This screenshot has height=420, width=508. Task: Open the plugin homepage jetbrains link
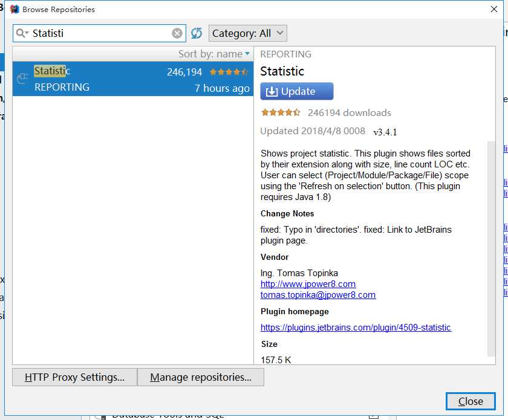click(356, 328)
